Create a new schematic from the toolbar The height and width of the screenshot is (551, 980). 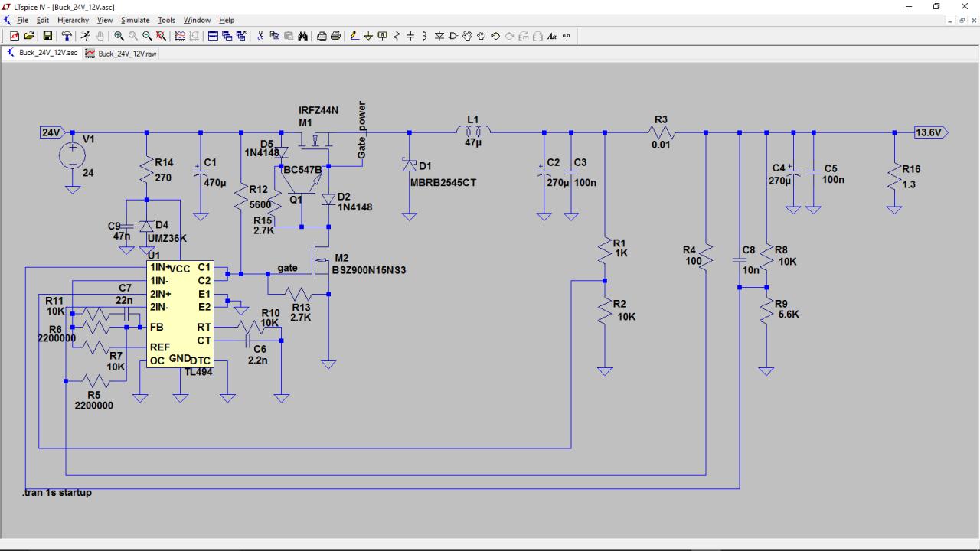click(x=15, y=36)
